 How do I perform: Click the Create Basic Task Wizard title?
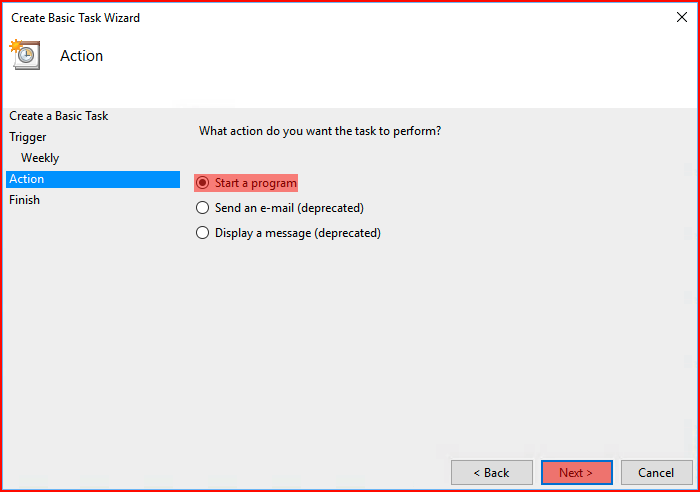click(x=75, y=18)
